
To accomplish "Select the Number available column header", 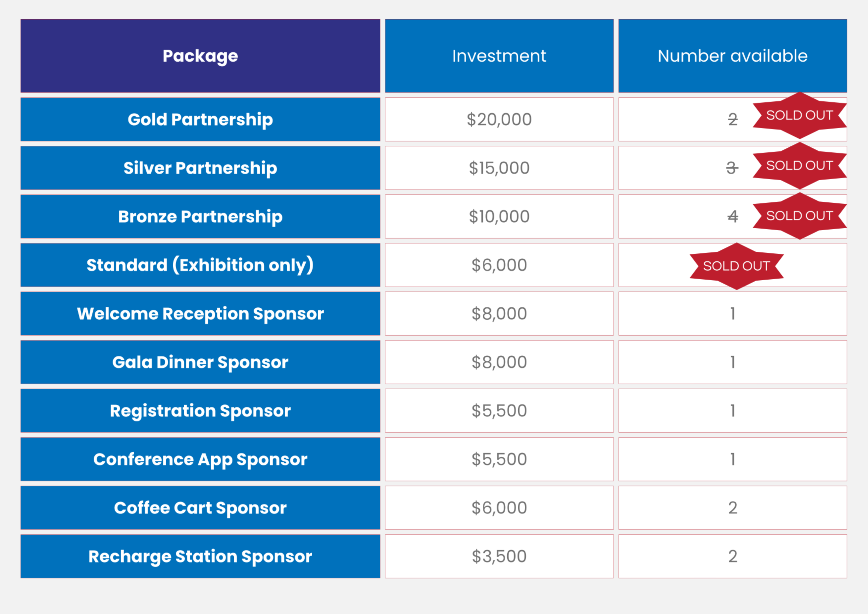I will pos(732,56).
